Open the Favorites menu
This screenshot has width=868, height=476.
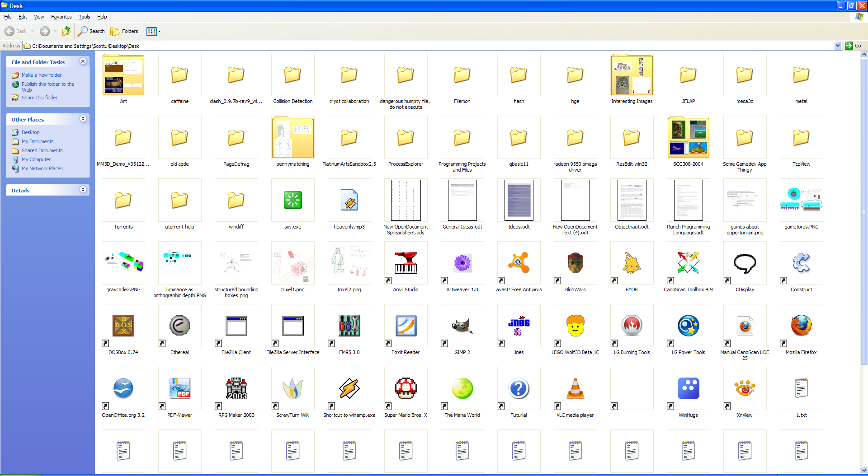61,17
